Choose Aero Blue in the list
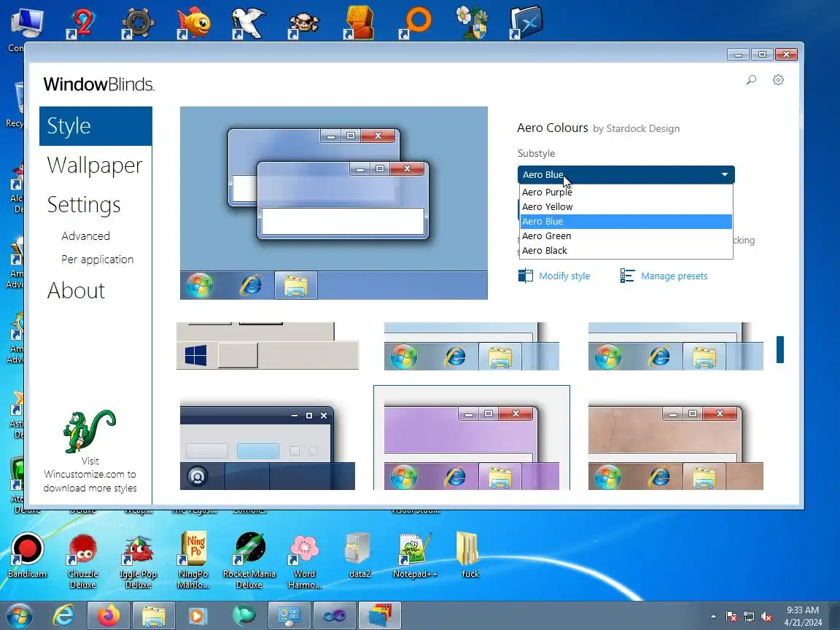The width and height of the screenshot is (840, 630). coord(626,221)
